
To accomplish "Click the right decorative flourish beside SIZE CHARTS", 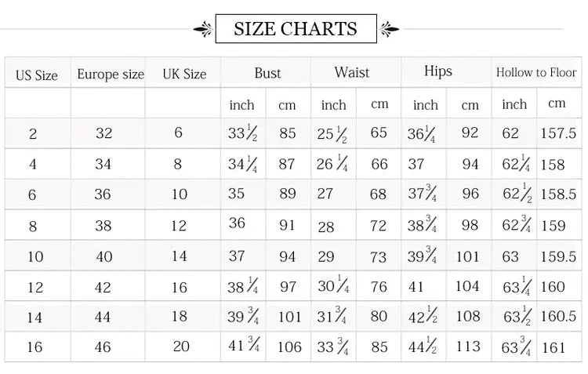I will (389, 30).
